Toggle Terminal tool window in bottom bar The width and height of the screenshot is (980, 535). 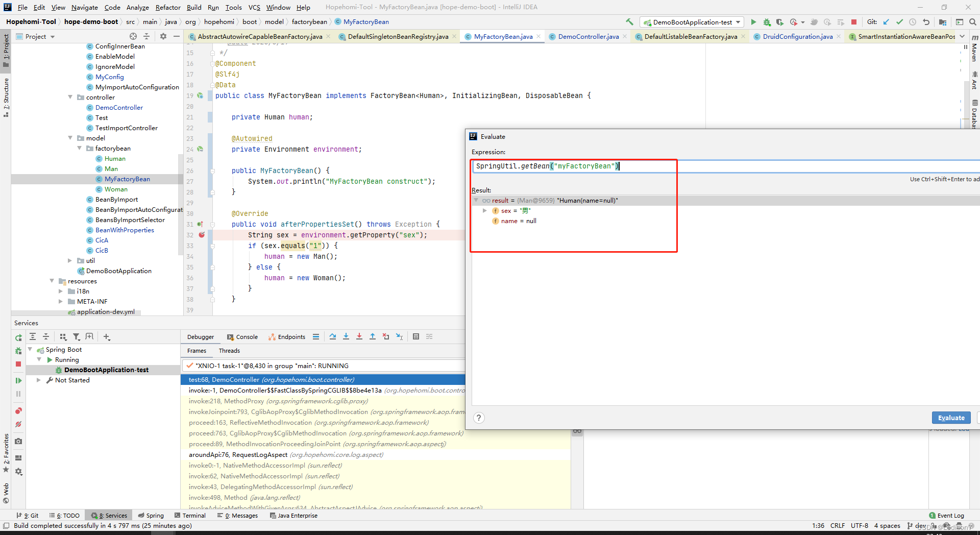tap(190, 516)
